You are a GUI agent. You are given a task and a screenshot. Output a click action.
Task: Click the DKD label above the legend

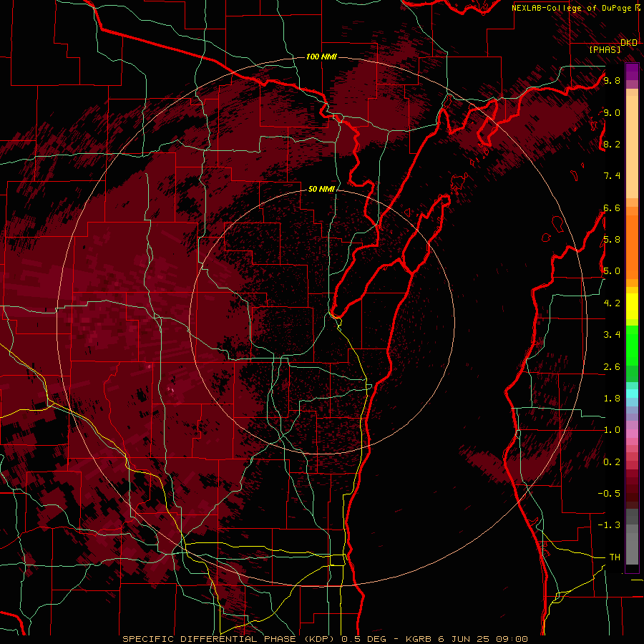[x=629, y=43]
